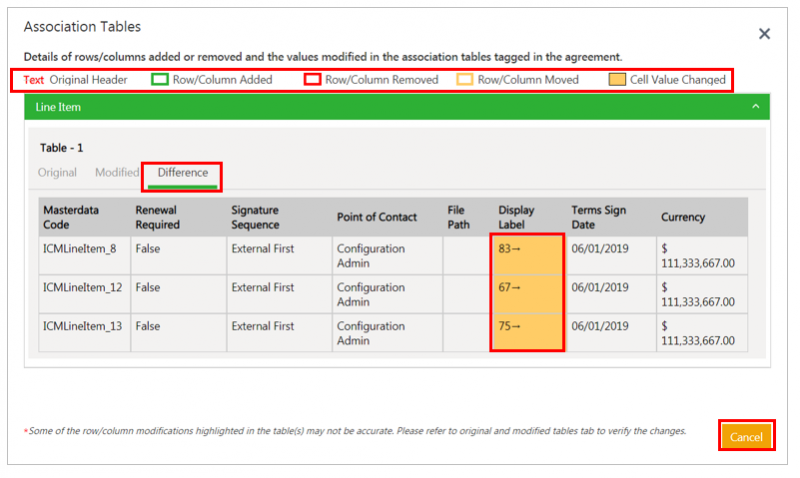The image size is (800, 478).
Task: Click the Currency column header
Action: click(x=683, y=217)
